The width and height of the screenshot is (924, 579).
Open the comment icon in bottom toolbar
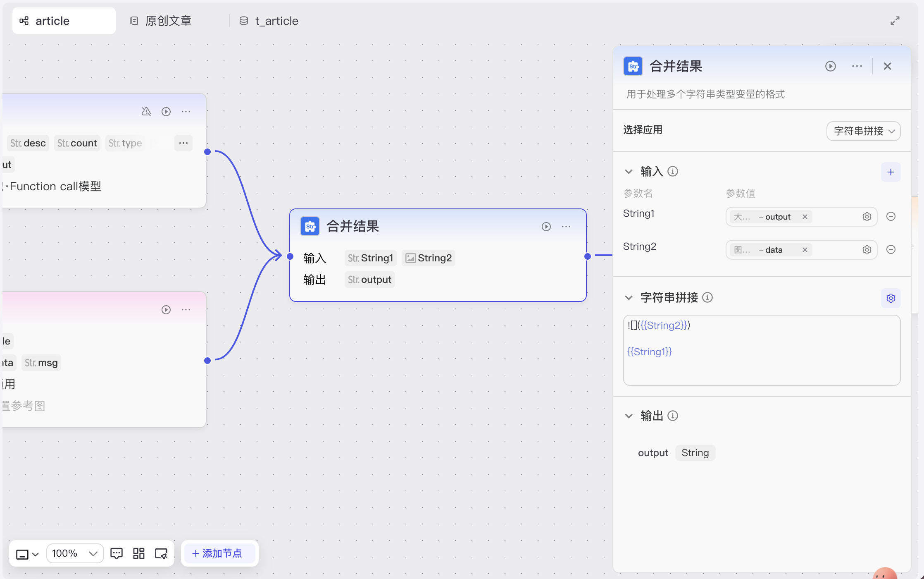(117, 553)
